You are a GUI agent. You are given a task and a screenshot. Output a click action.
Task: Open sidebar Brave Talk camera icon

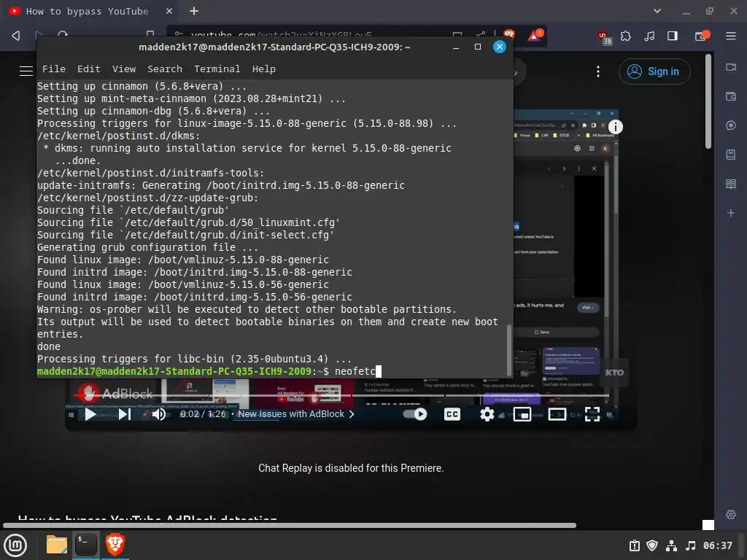731,67
